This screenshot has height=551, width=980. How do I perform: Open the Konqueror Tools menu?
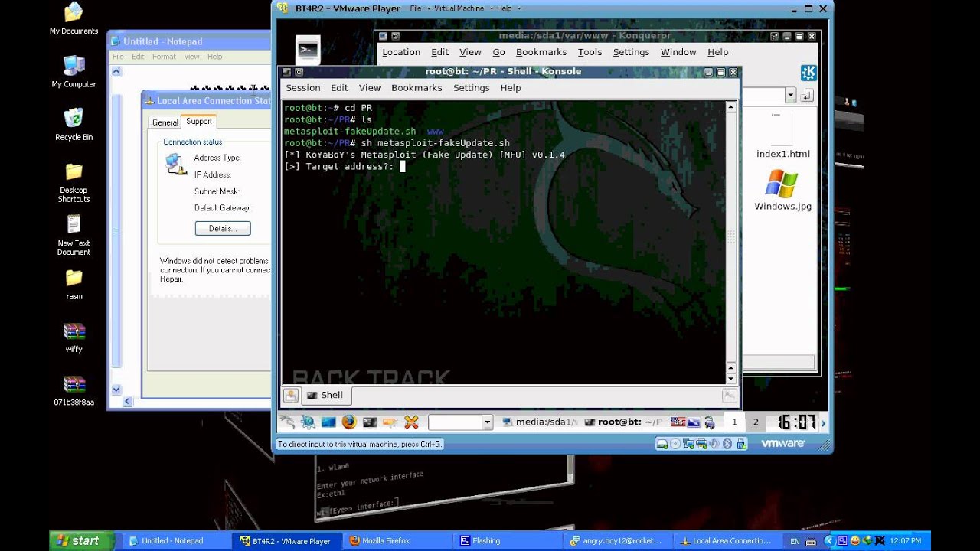tap(590, 52)
